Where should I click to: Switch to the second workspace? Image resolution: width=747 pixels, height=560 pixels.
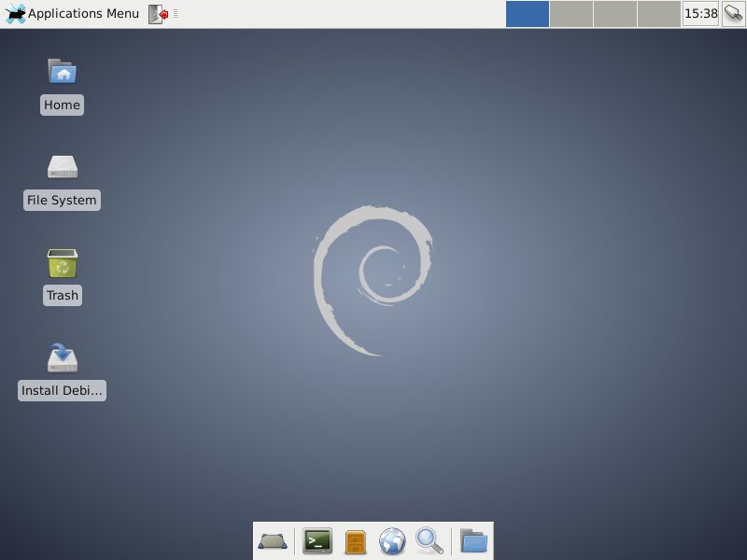click(x=571, y=14)
